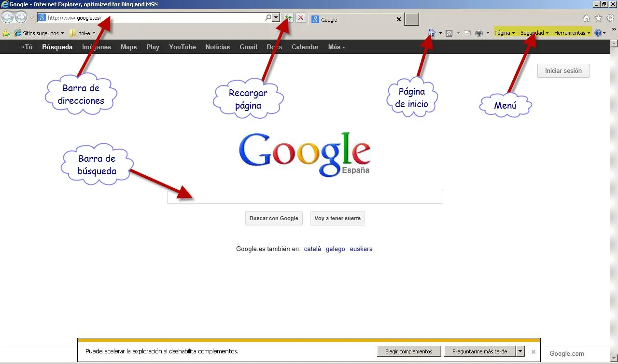
Task: Open the Página menu
Action: 505,33
